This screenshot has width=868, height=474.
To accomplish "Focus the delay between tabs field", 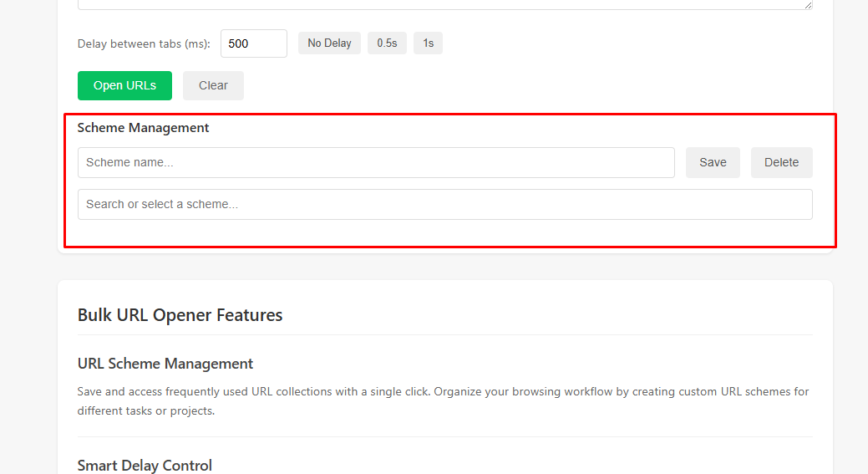I will 254,43.
